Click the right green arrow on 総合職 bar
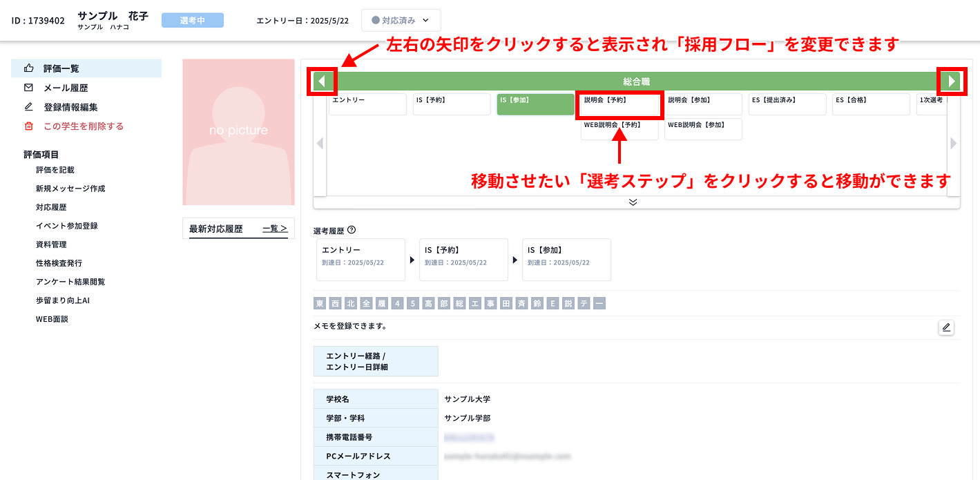The width and height of the screenshot is (980, 480). click(952, 81)
